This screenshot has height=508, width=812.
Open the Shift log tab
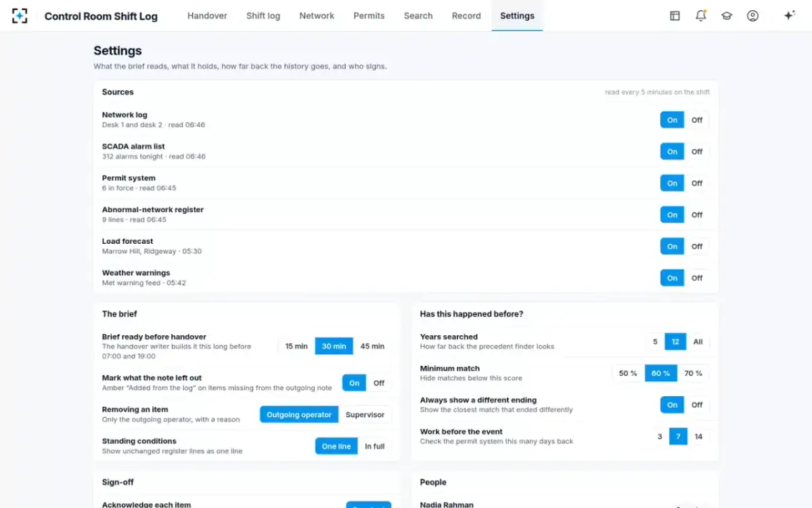[263, 16]
